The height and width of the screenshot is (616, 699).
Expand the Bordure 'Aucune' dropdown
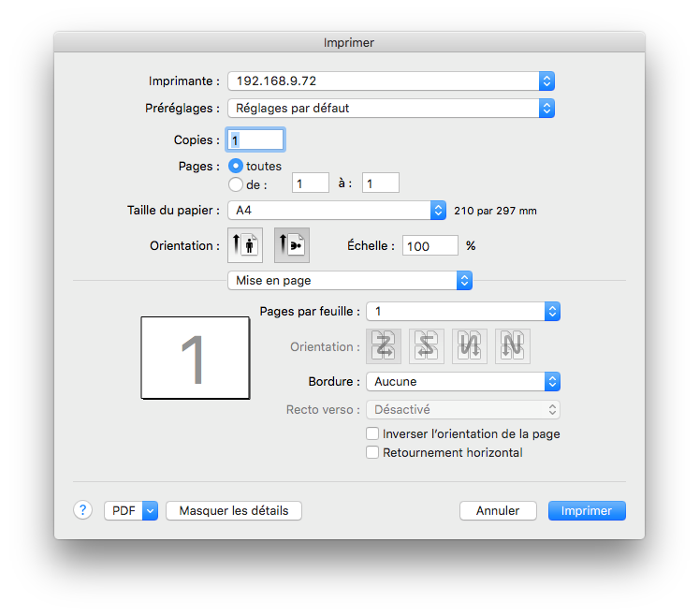click(463, 381)
